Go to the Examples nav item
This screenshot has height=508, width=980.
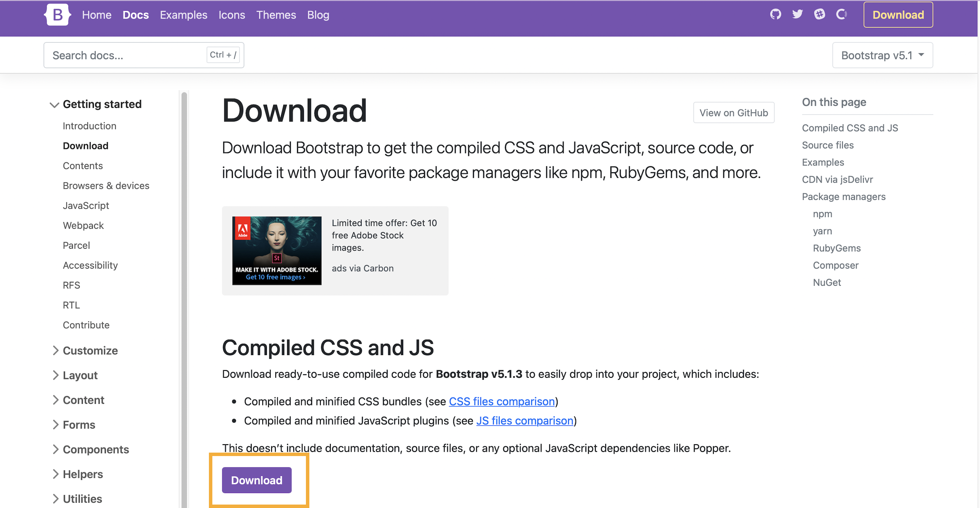point(183,15)
